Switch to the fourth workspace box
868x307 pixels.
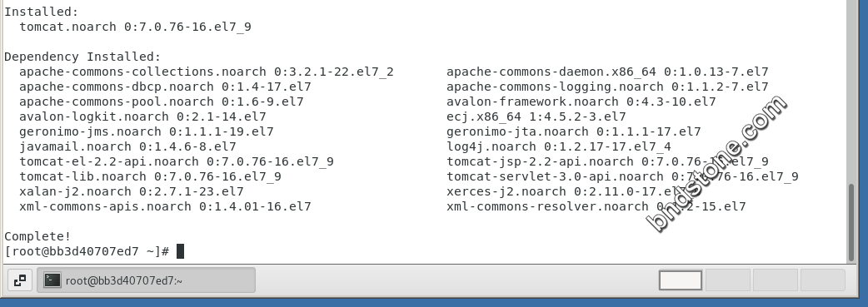(823, 280)
